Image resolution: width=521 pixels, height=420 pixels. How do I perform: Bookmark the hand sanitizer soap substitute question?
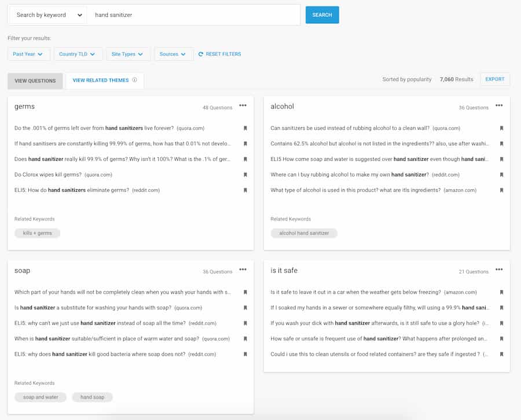click(245, 307)
